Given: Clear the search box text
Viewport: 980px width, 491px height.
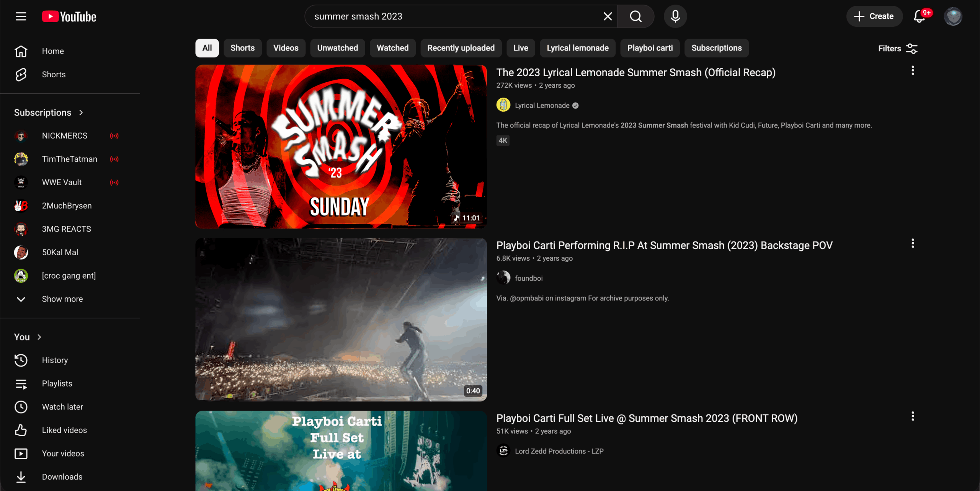Looking at the screenshot, I should pos(608,16).
